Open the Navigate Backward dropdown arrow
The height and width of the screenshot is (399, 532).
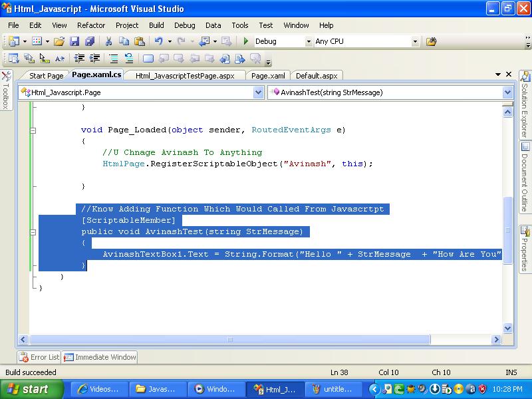215,41
